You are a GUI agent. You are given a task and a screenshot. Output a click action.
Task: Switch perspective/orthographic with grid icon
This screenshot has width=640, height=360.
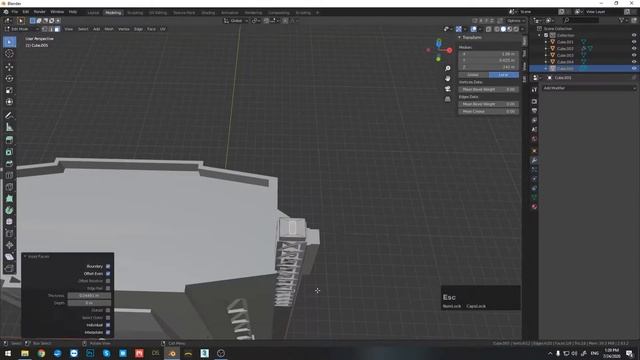tap(448, 99)
